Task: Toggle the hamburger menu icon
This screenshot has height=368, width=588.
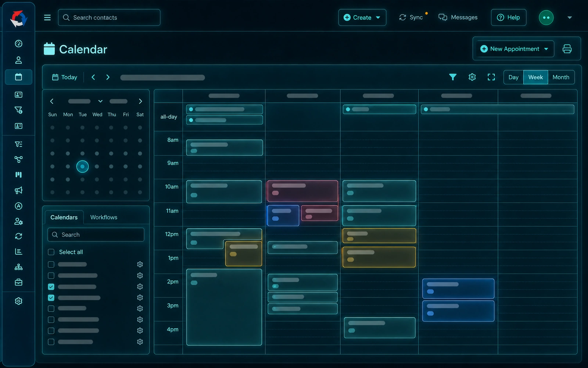Action: tap(47, 18)
